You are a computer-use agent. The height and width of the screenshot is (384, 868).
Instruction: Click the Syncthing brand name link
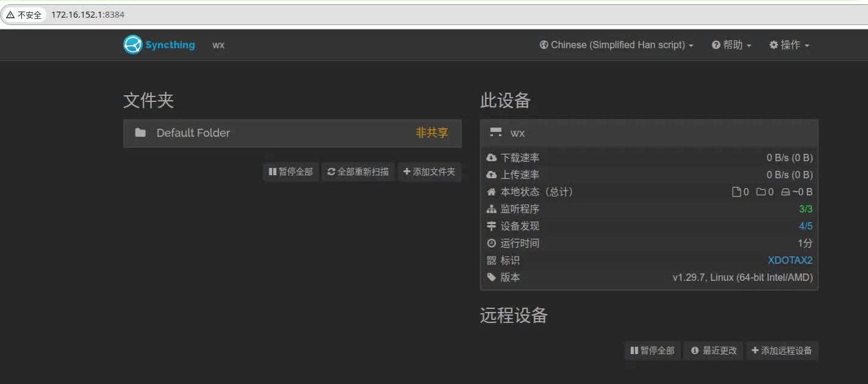click(x=170, y=45)
